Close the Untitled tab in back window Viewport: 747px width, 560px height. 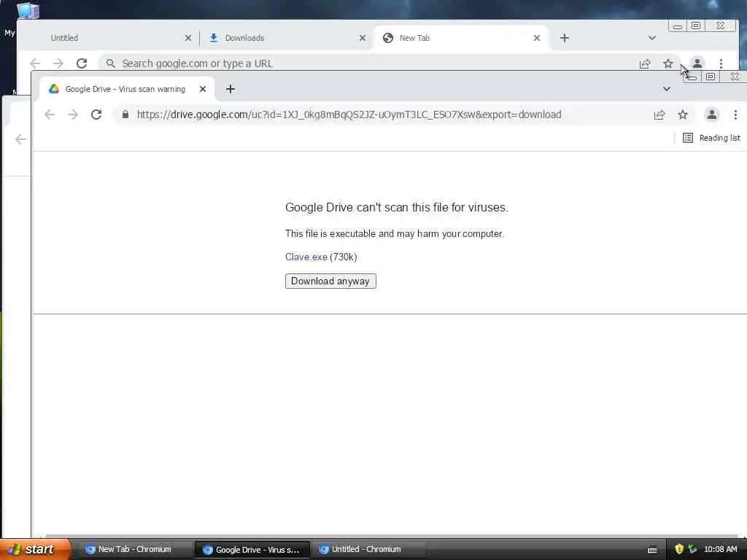tap(187, 38)
